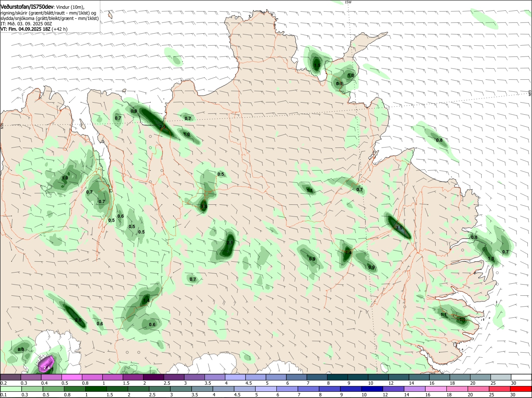Screen dimensions: 532x398
Task: Select the '0.4' snow legend label
Action: tap(44, 383)
